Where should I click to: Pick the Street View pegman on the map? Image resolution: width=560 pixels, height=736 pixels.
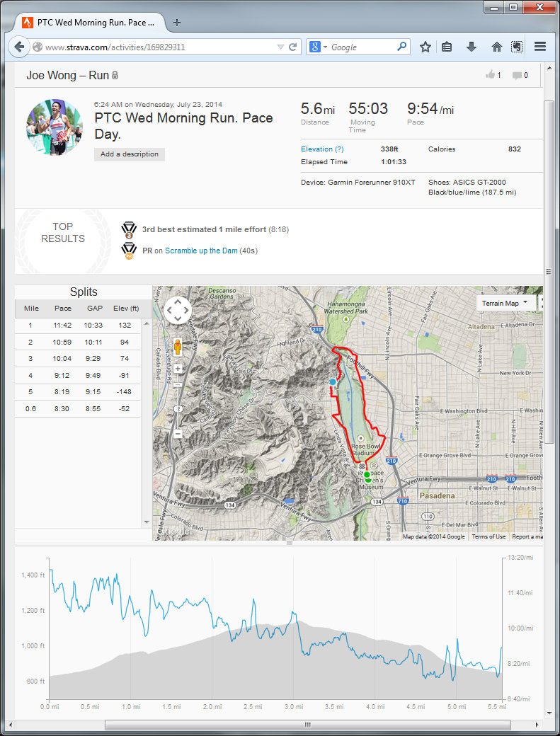tap(177, 347)
